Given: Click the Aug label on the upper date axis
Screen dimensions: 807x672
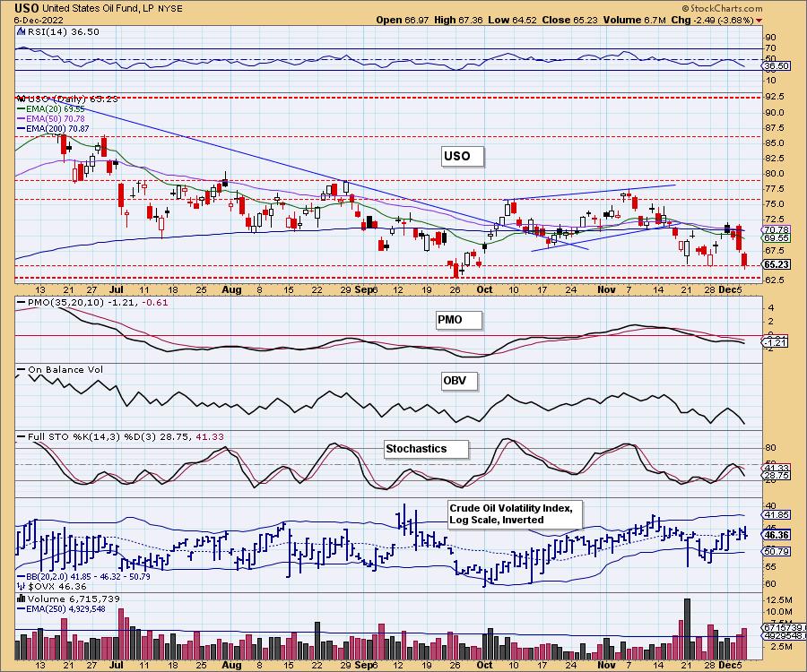Looking at the screenshot, I should (231, 289).
